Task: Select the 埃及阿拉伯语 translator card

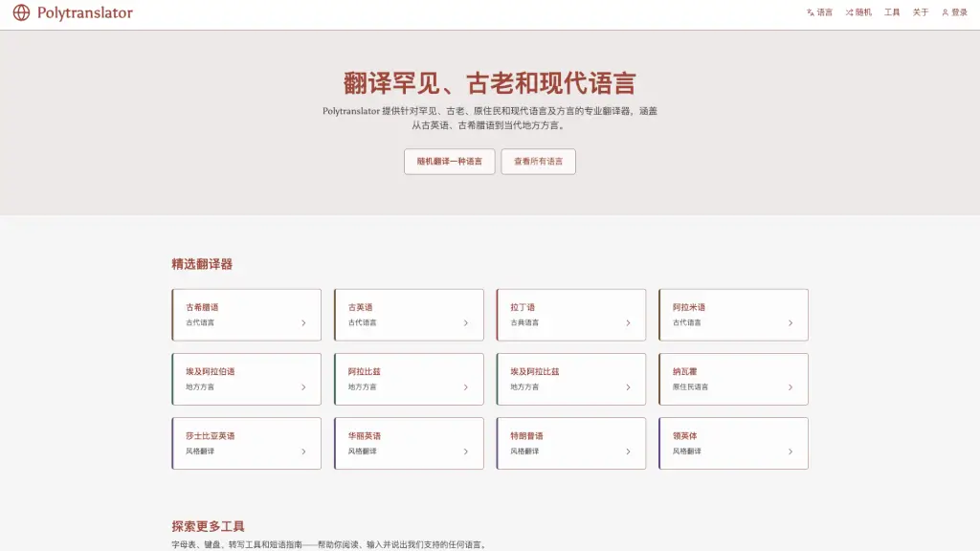Action: click(246, 379)
